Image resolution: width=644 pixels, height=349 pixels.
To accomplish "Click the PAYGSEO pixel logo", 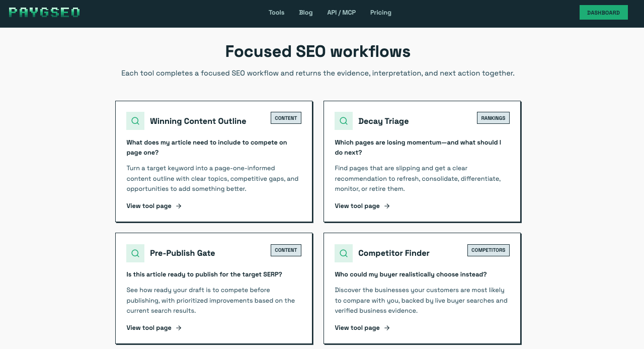I will coord(44,13).
